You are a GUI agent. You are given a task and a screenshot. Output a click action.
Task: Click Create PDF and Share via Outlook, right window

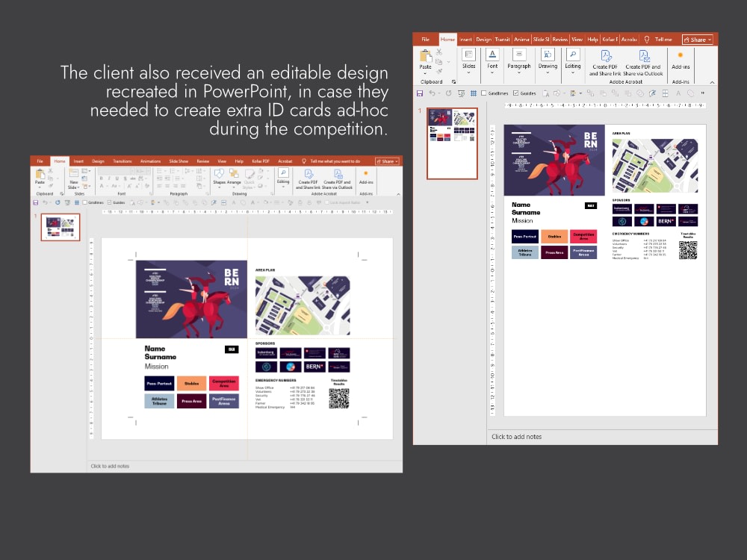(643, 63)
